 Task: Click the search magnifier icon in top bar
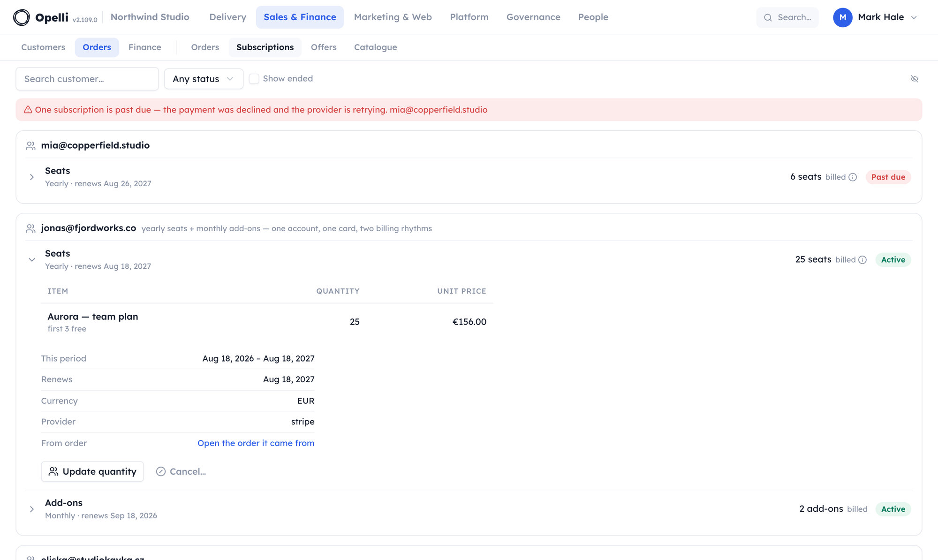[x=768, y=17]
